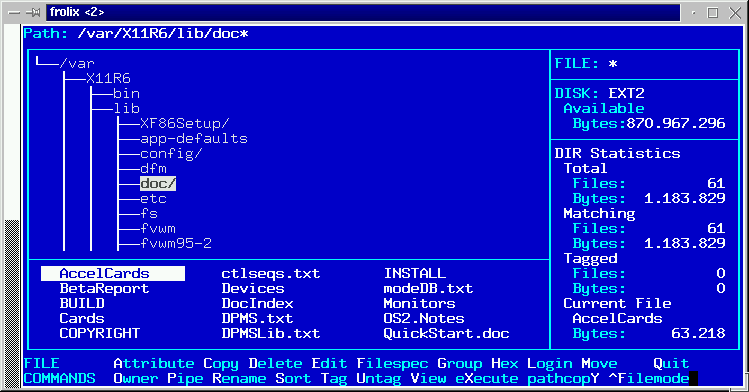Click the FILE: * filespec field
Image resolution: width=749 pixels, height=392 pixels.
(586, 64)
